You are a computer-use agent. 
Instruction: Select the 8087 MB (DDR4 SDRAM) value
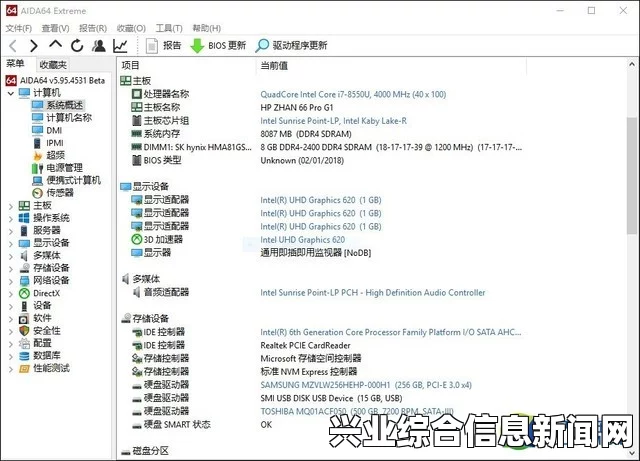click(306, 134)
